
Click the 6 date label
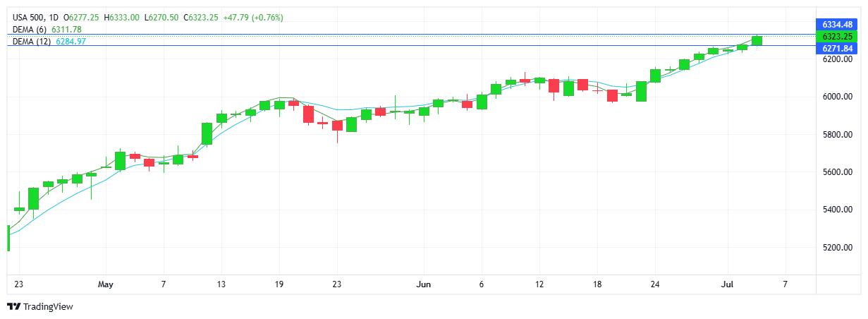[x=482, y=284]
